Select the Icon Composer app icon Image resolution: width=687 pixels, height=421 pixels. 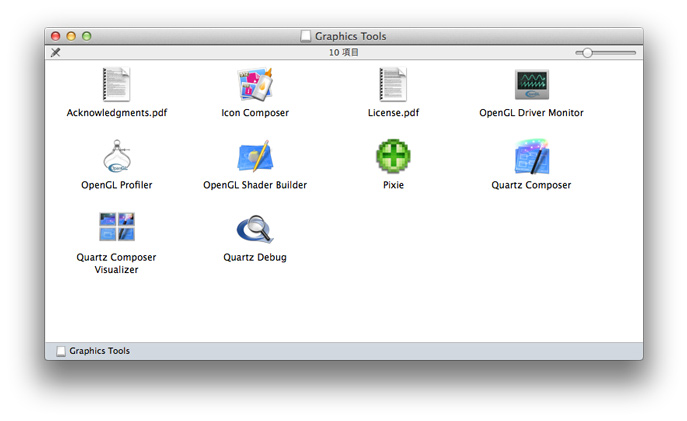[255, 84]
